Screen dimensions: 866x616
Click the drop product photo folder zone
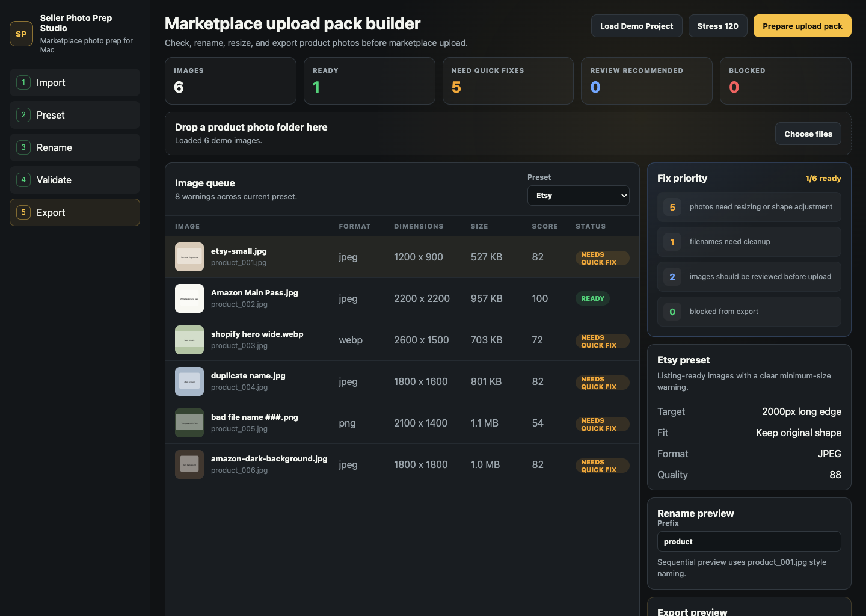[508, 134]
